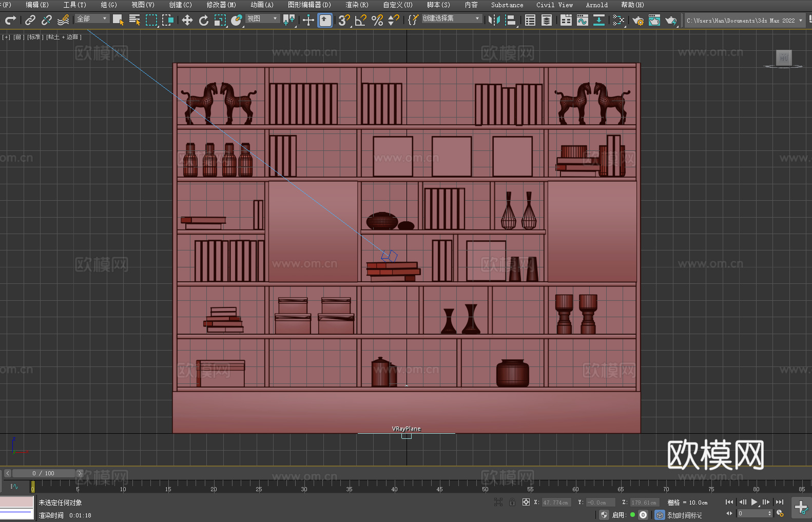This screenshot has width=812, height=522.
Task: Click the Select and Place tool
Action: (x=237, y=20)
